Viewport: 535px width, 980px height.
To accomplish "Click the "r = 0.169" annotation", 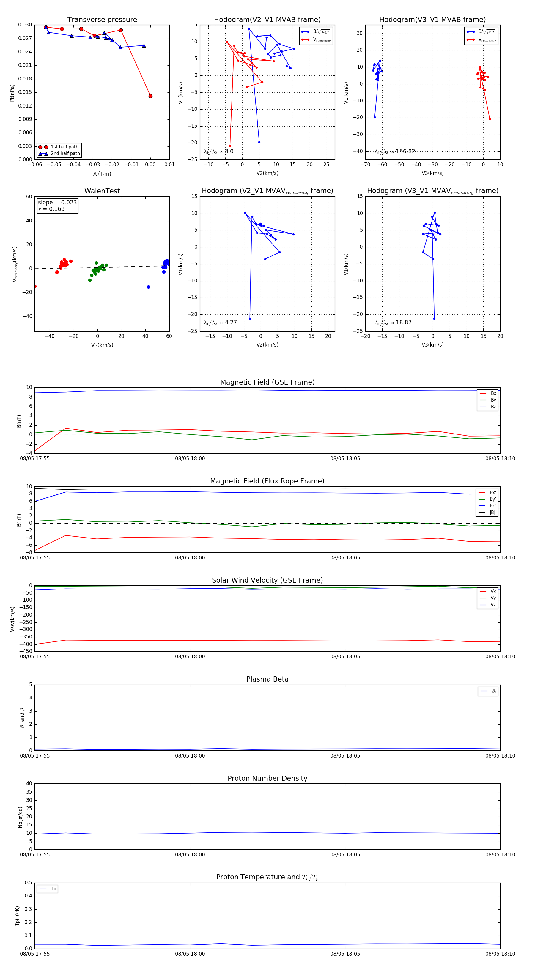I will click(51, 209).
